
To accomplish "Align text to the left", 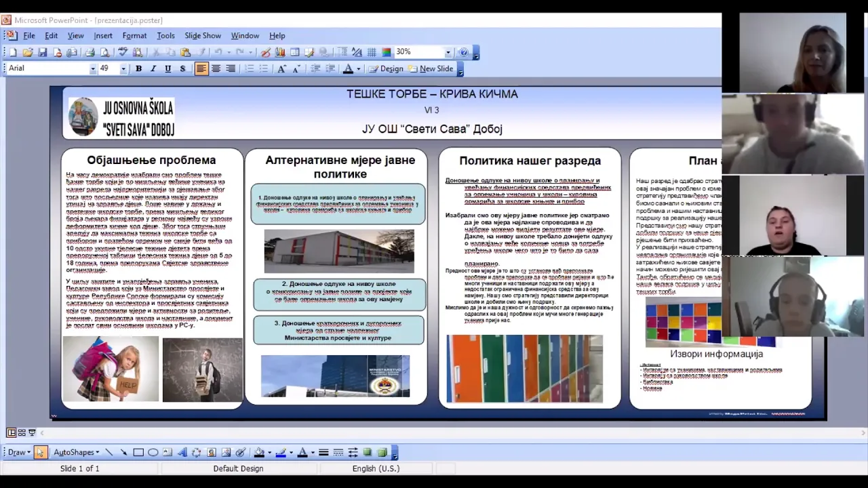I will [x=201, y=68].
